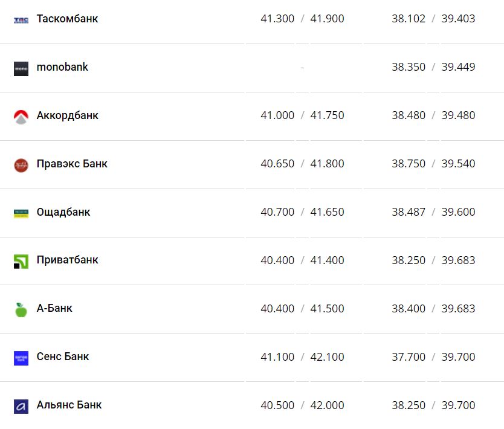This screenshot has height=429, width=504.
Task: Open the Правэкс Банк name link
Action: [72, 164]
